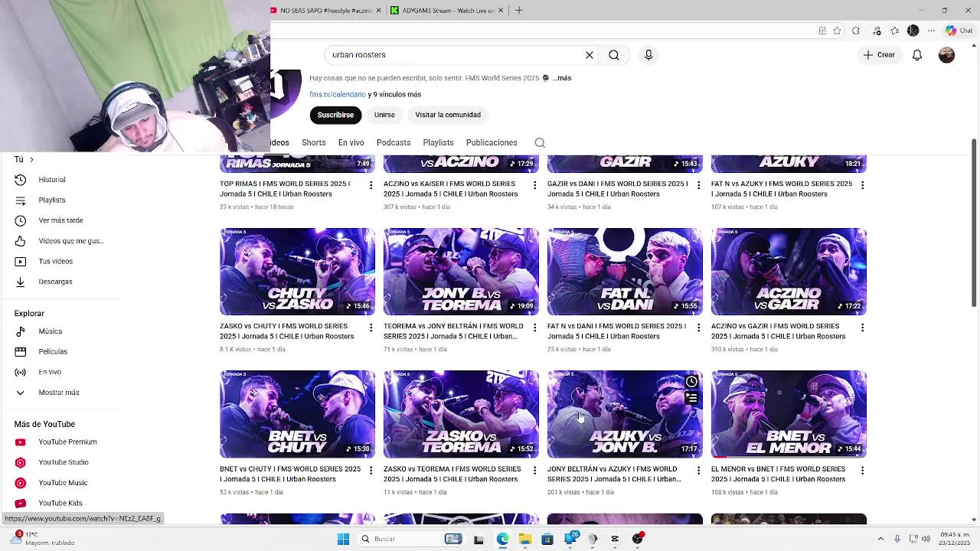Open the Copilot Chat sidebar button
The width and height of the screenshot is (980, 551).
point(959,31)
